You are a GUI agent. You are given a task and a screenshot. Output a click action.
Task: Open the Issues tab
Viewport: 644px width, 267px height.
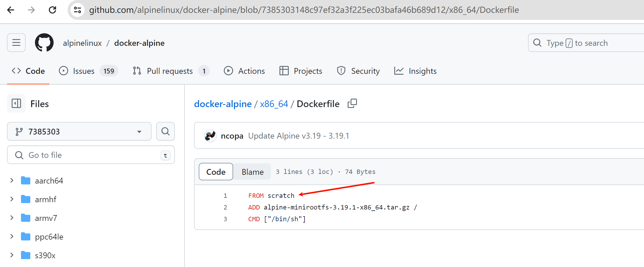[x=83, y=71]
